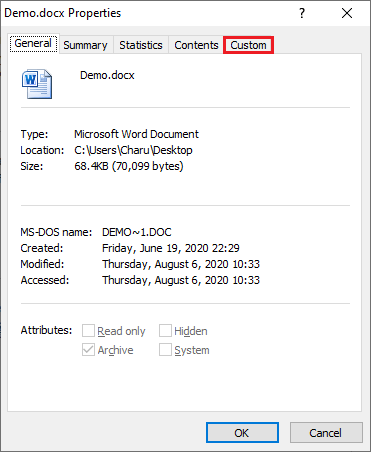The height and width of the screenshot is (452, 371).
Task: Click the question mark help button
Action: 302,13
